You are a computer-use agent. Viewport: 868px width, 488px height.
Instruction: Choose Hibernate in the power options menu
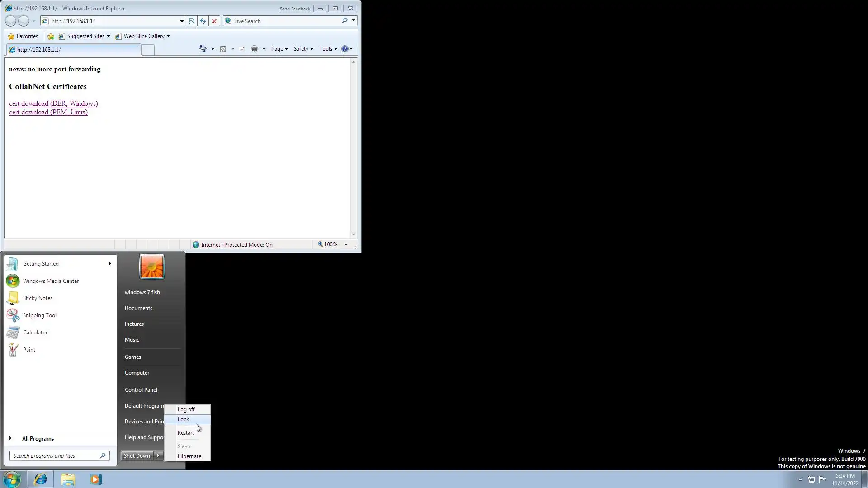point(189,456)
